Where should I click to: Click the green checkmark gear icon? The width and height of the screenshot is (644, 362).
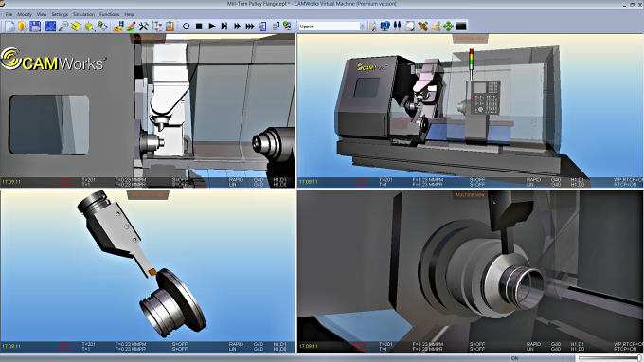(x=102, y=27)
